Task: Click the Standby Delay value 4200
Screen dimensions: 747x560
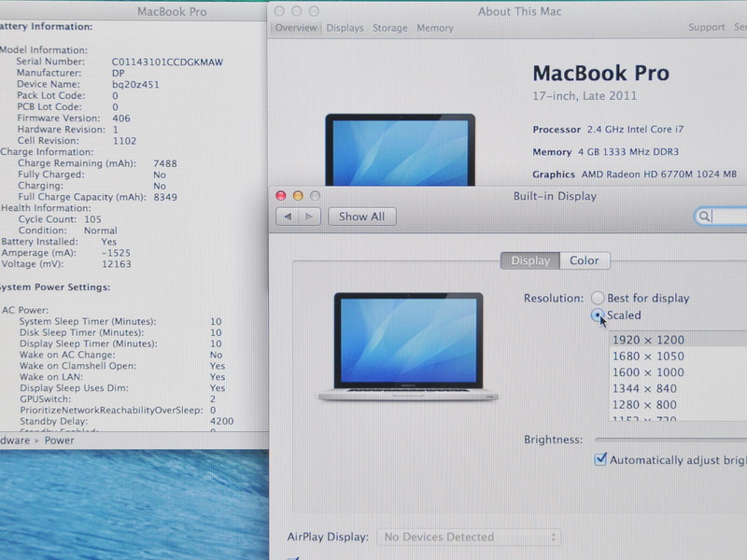Action: (x=221, y=422)
